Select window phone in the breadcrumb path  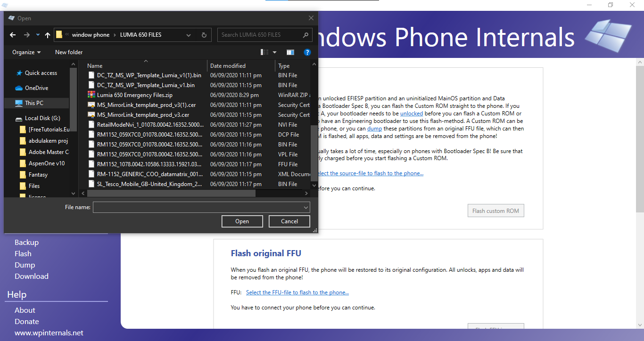pos(90,34)
